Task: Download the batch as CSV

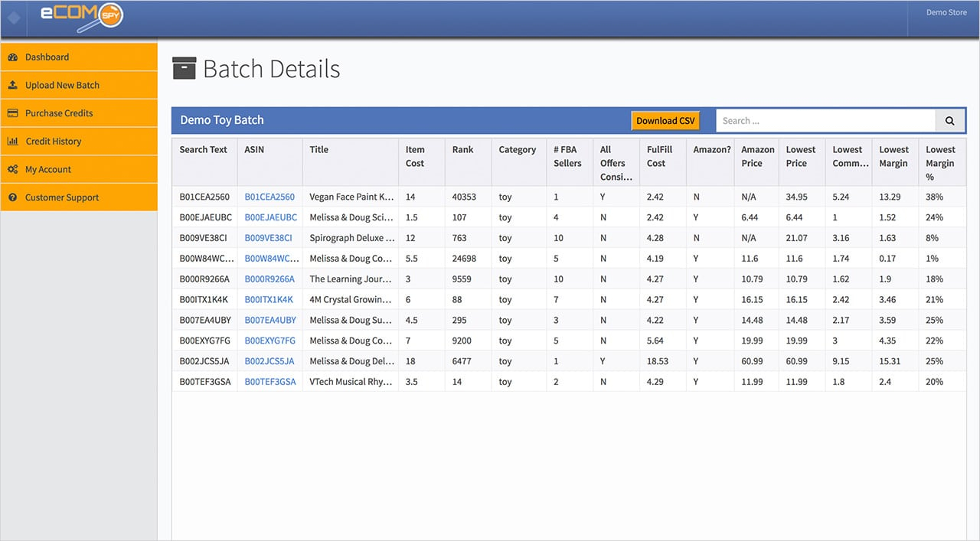Action: point(665,121)
